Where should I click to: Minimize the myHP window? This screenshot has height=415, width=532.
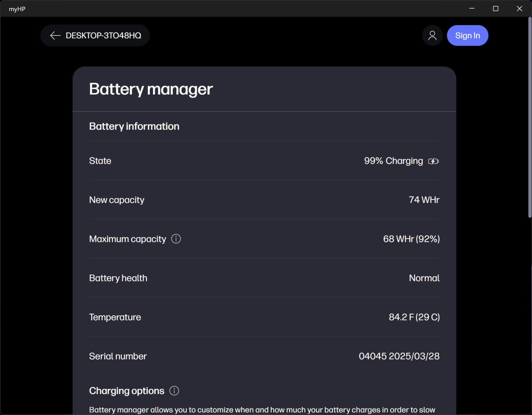click(472, 8)
